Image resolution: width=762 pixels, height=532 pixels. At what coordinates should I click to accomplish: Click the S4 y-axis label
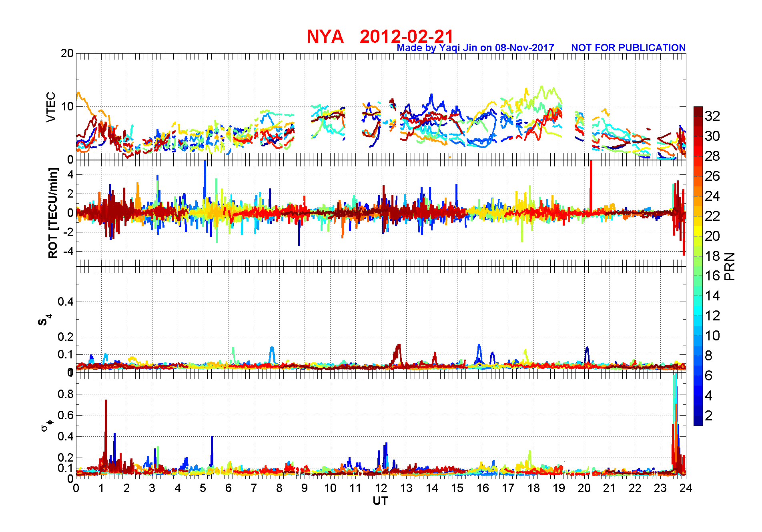coord(44,320)
